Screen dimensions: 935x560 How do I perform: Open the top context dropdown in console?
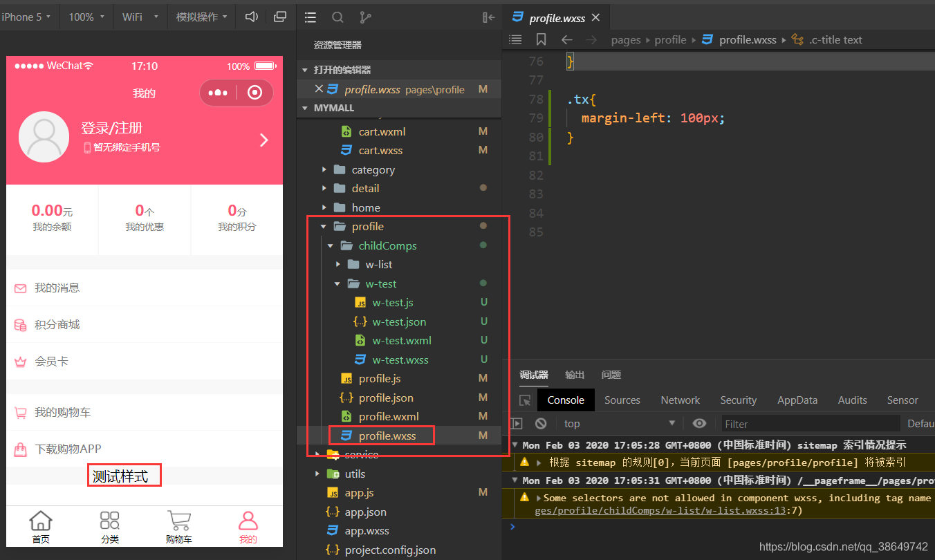click(x=618, y=423)
